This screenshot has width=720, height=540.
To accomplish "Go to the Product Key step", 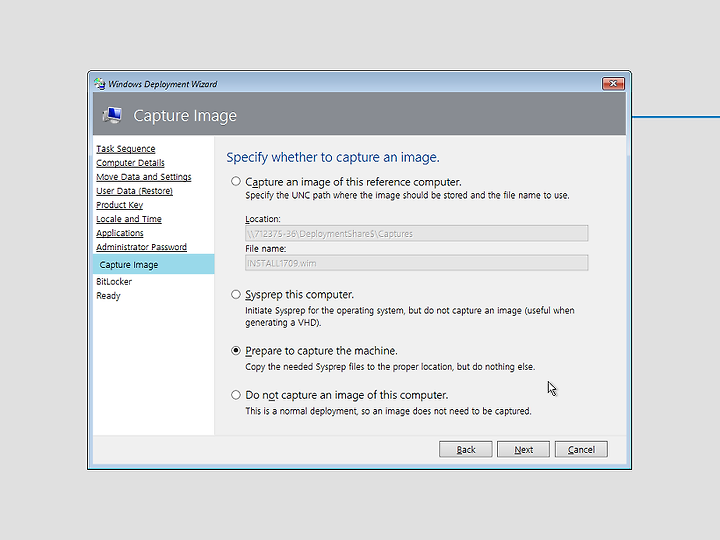I will point(119,205).
